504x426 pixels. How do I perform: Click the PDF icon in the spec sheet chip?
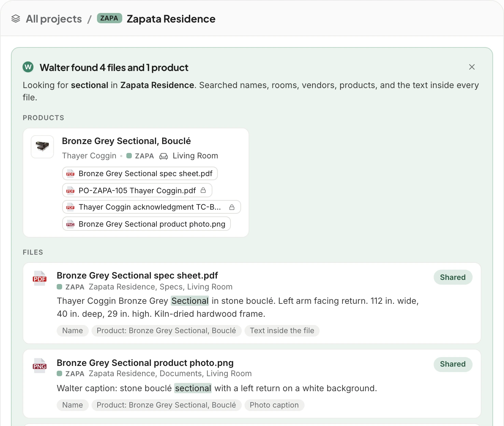70,173
